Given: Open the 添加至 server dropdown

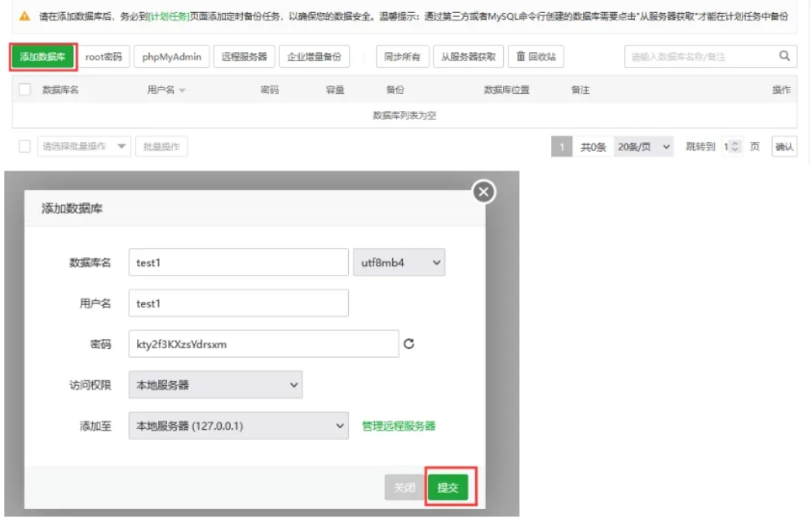Looking at the screenshot, I should pos(238,426).
